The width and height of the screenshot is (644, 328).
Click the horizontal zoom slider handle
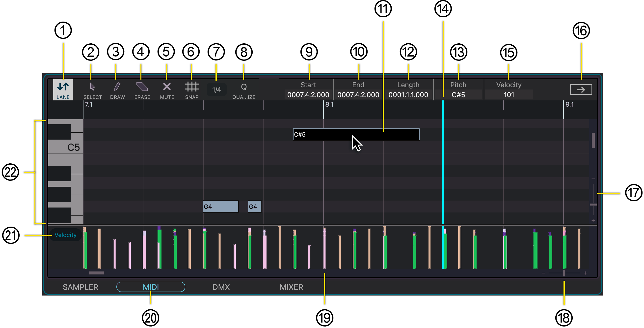(564, 273)
